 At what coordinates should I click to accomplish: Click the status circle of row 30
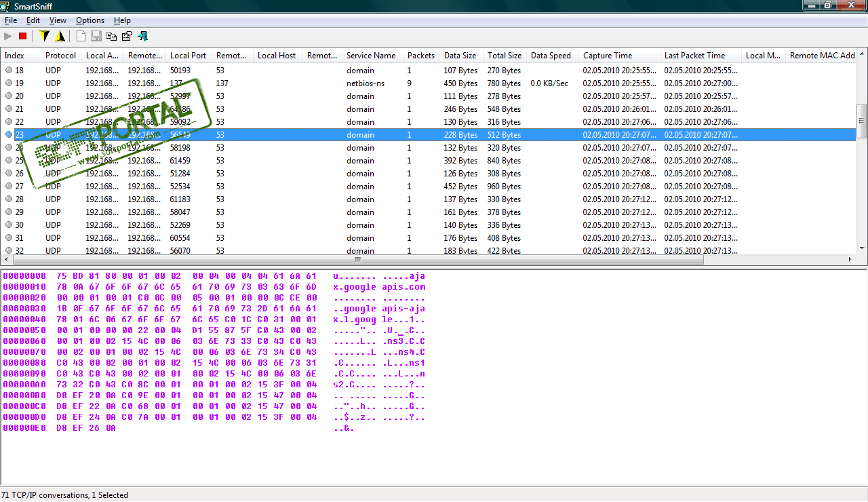coord(9,225)
